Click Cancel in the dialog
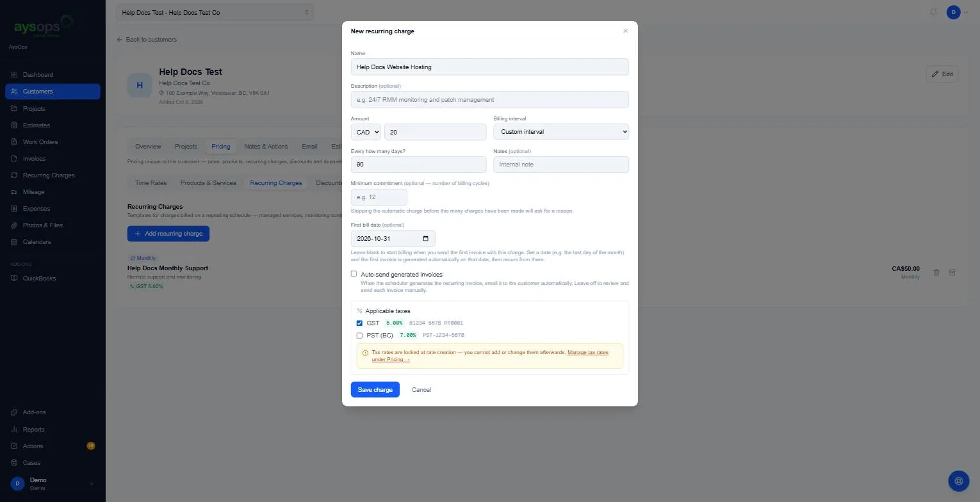This screenshot has width=980, height=502. [421, 389]
